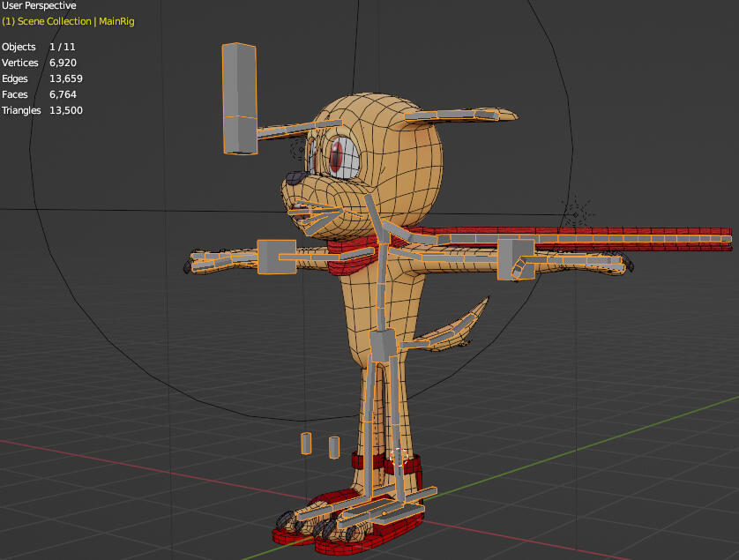Click the cube bone on the right wrist
739x560 pixels.
[516, 260]
